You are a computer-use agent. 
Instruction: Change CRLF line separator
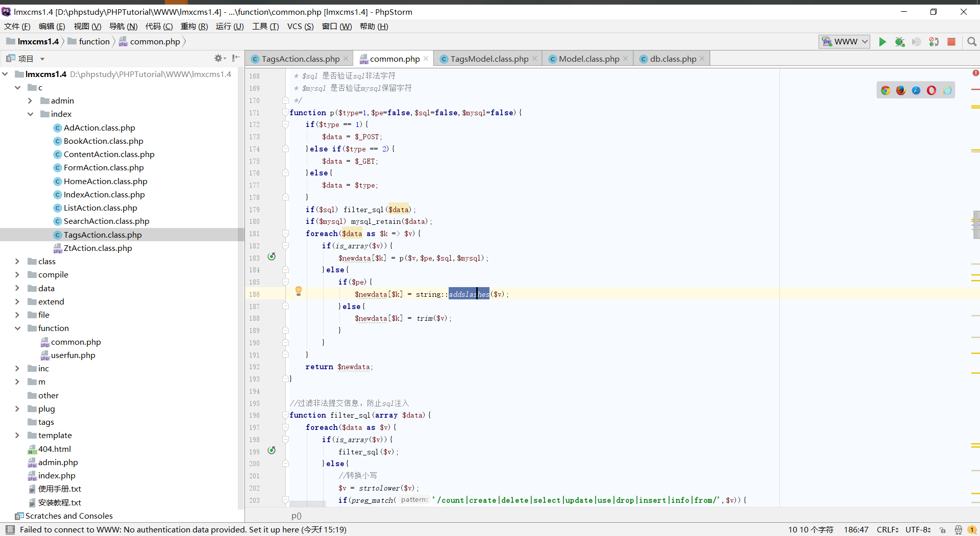point(888,530)
